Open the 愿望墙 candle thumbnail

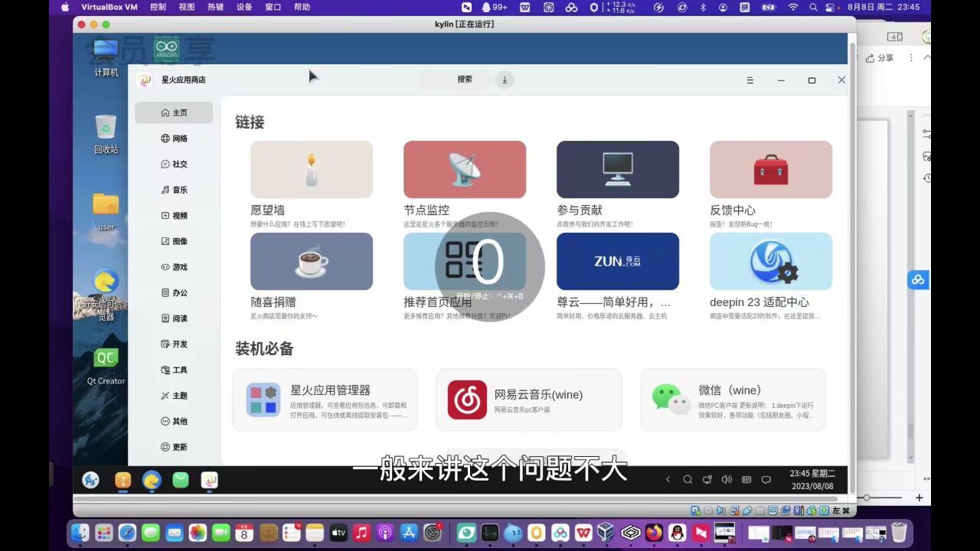click(x=312, y=169)
